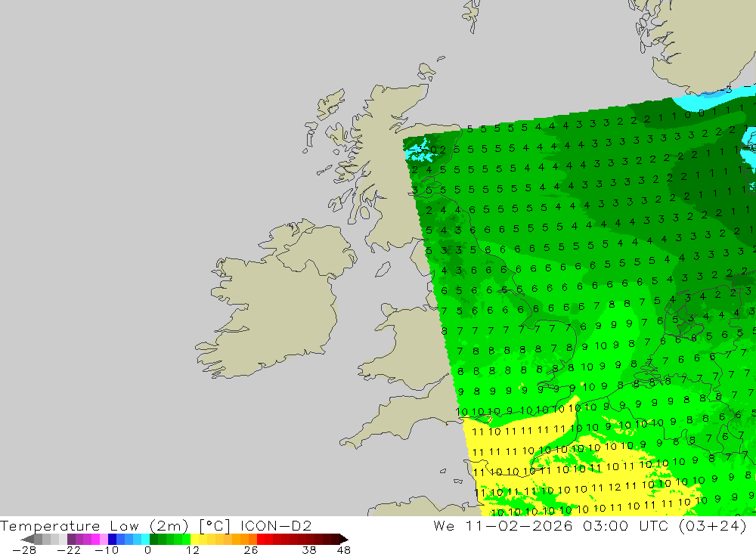756x554 pixels.
Task: Click the dark maroon right arrow of the color scale
Action: pos(342,539)
